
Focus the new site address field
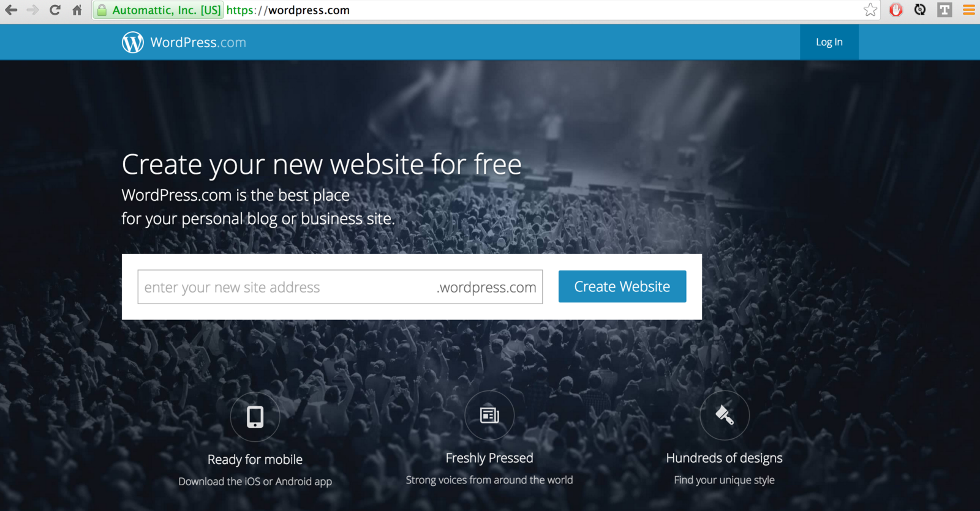tap(340, 287)
